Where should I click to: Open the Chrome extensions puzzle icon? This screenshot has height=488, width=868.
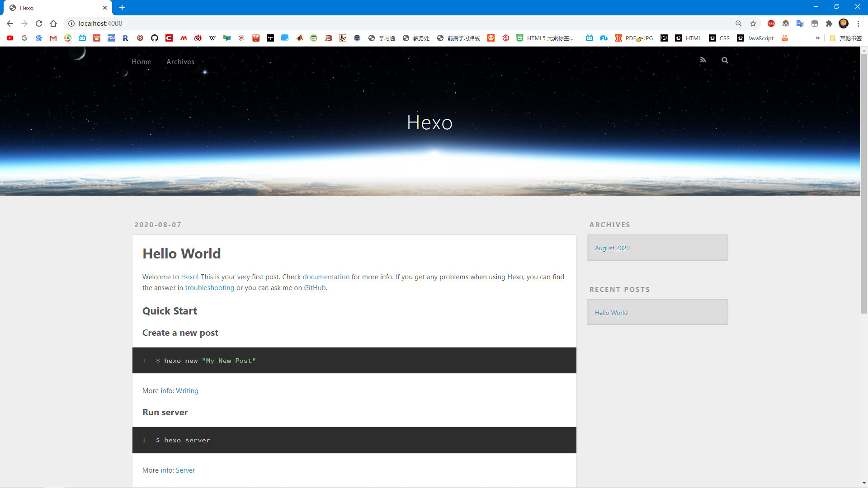(829, 23)
